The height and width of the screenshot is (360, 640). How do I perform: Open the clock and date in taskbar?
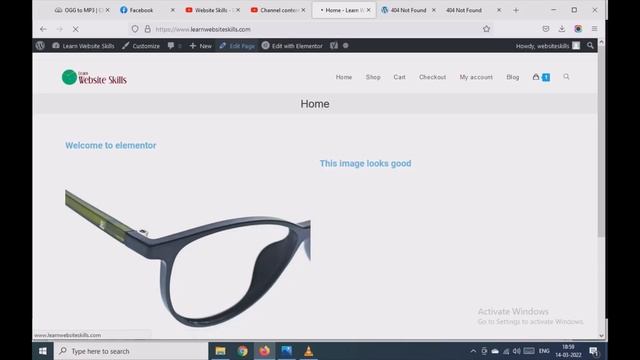(568, 351)
